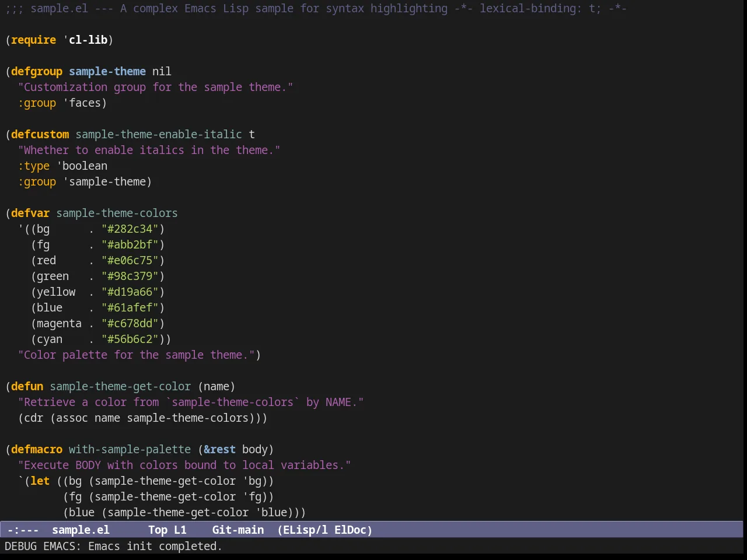Viewport: 747px width, 560px height.
Task: Click the docstring "Whether to enable italics in the theme."
Action: coord(149,150)
